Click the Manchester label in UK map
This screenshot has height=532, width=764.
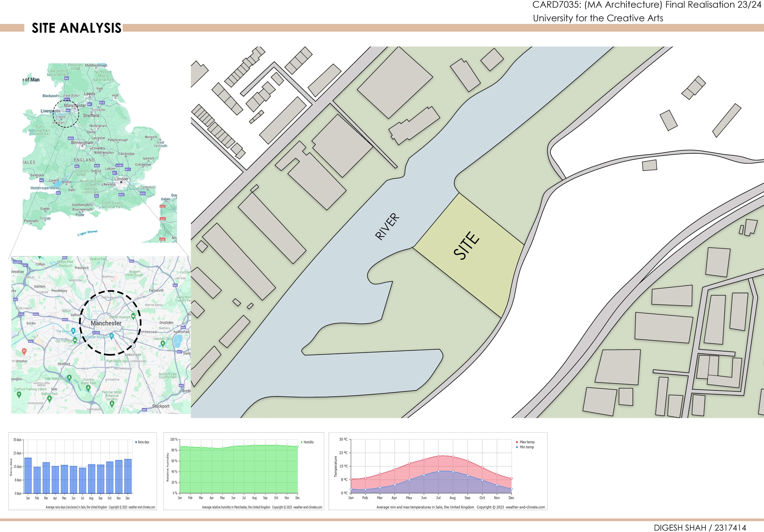click(x=75, y=106)
